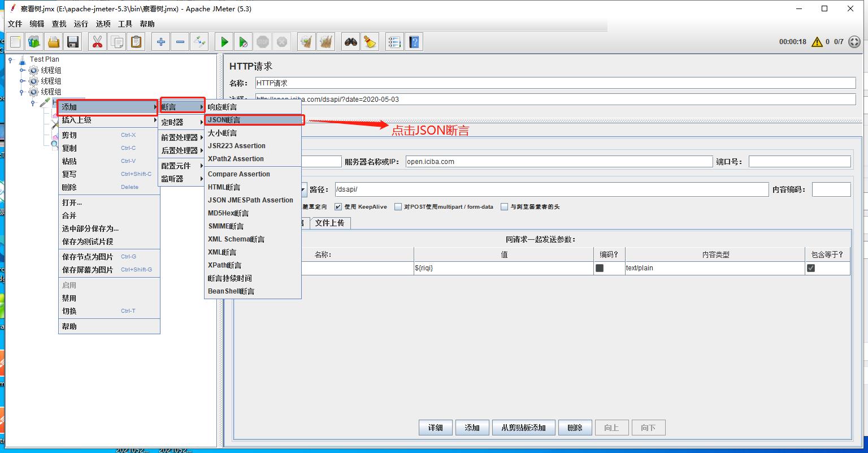Viewport: 868px width, 453px height.
Task: Choose JSON JMESPath Assertion menu entry
Action: 253,200
